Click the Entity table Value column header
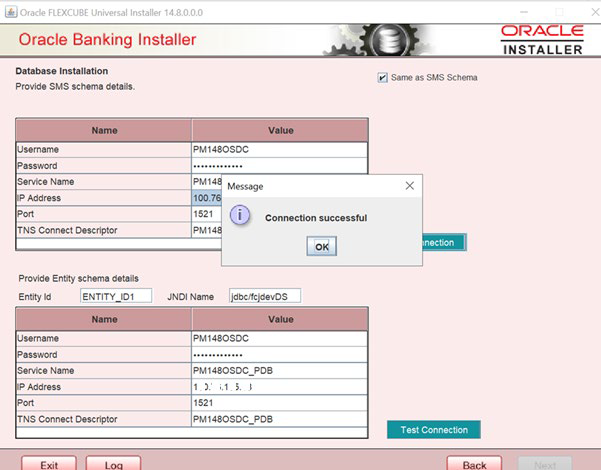The width and height of the screenshot is (602, 472). tap(280, 319)
